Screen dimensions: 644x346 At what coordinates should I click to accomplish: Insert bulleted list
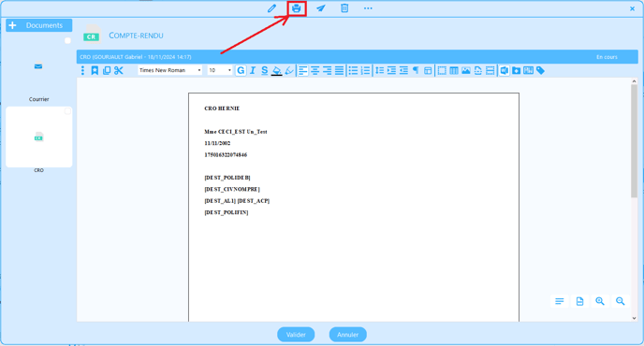pos(353,70)
